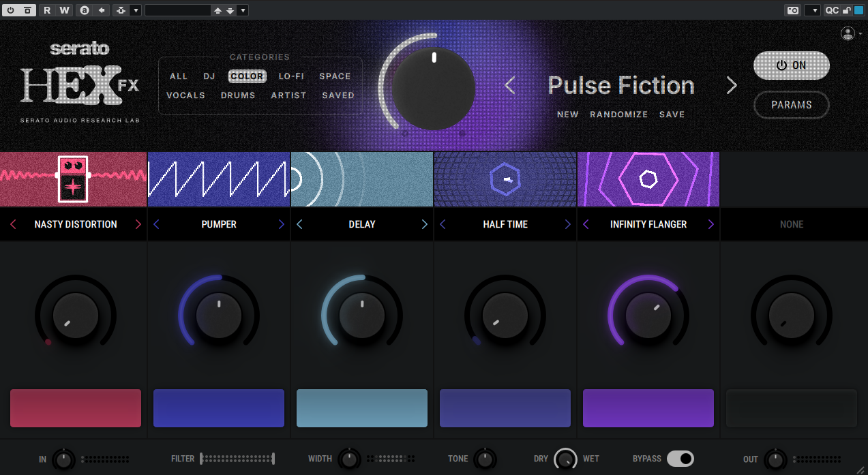Click the side-chain routing icon
868x475 pixels.
click(x=121, y=10)
